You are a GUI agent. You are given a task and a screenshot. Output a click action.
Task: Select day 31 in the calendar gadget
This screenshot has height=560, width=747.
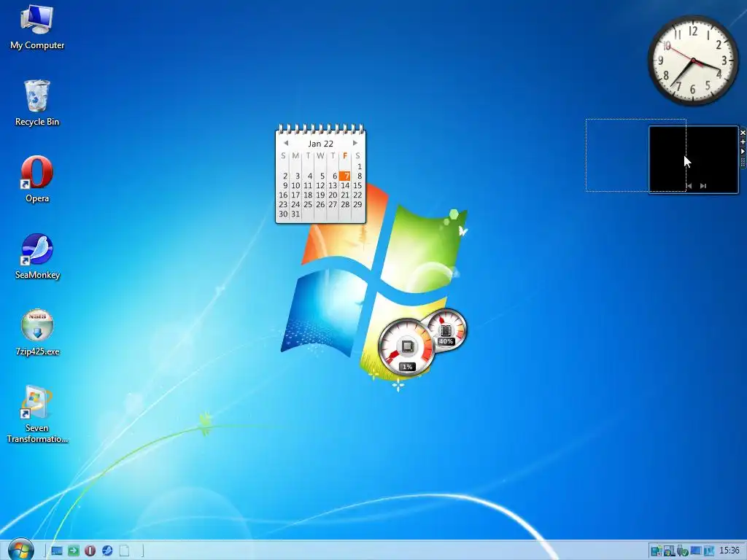click(x=295, y=214)
